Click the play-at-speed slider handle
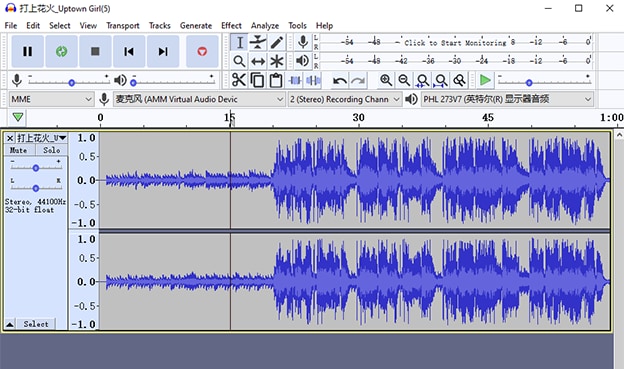 529,83
